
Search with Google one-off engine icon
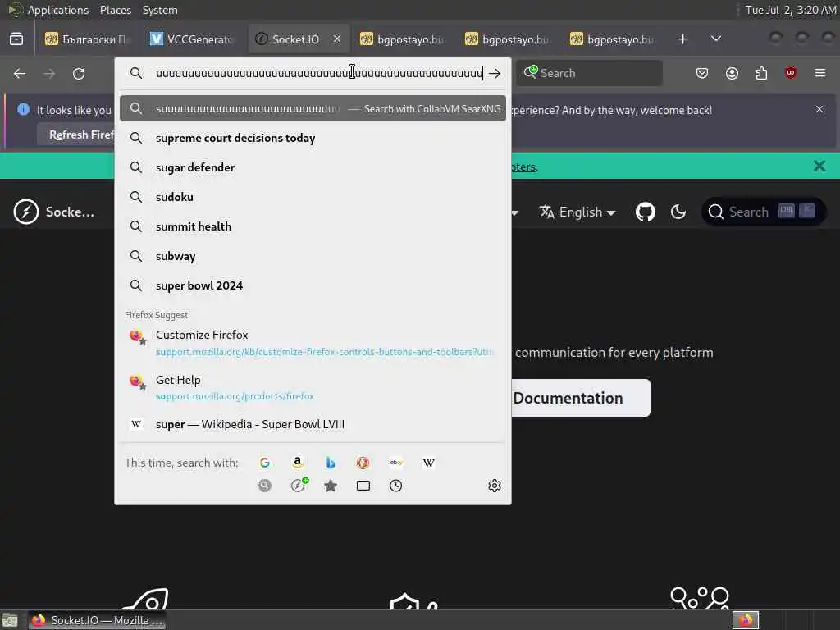point(265,463)
